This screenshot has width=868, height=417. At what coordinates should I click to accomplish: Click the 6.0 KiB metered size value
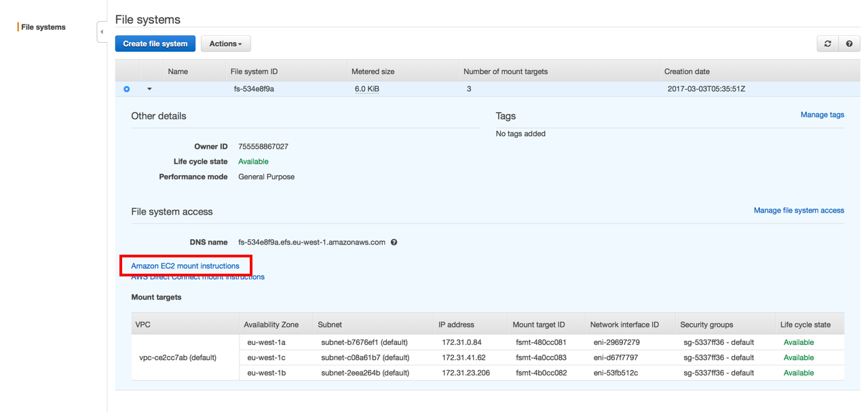tap(367, 89)
